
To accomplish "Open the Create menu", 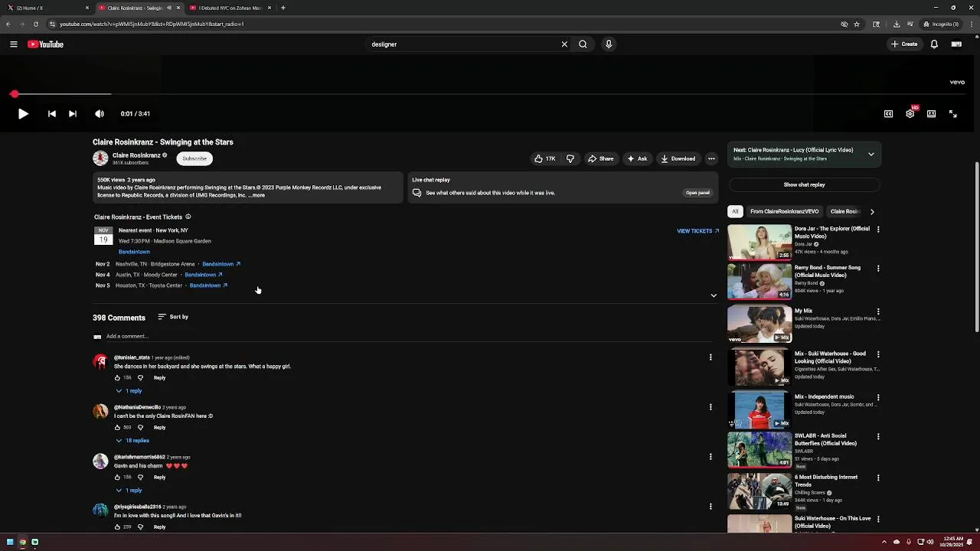I will click(904, 44).
